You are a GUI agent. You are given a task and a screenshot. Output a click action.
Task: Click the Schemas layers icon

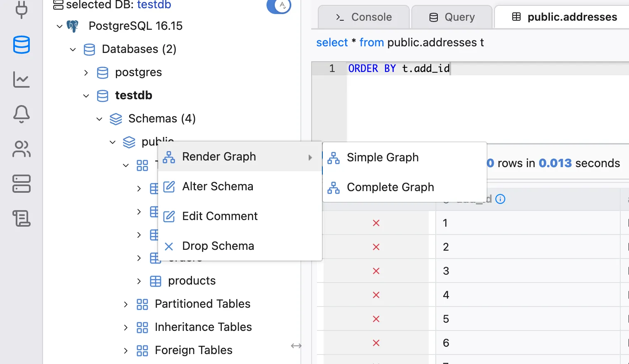click(116, 119)
